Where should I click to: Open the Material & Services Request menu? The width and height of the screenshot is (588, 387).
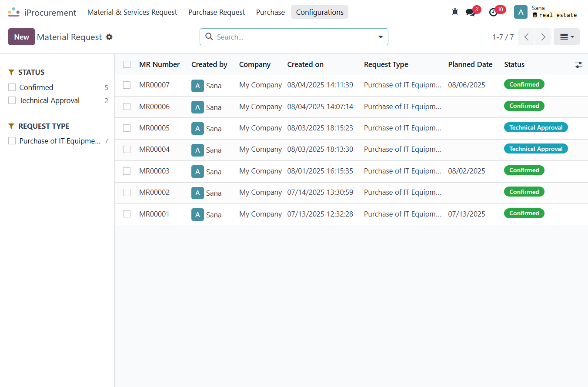pyautogui.click(x=132, y=12)
